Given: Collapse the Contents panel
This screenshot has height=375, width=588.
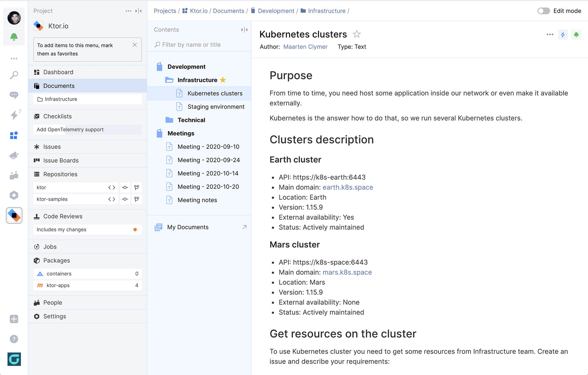Looking at the screenshot, I should [x=244, y=30].
